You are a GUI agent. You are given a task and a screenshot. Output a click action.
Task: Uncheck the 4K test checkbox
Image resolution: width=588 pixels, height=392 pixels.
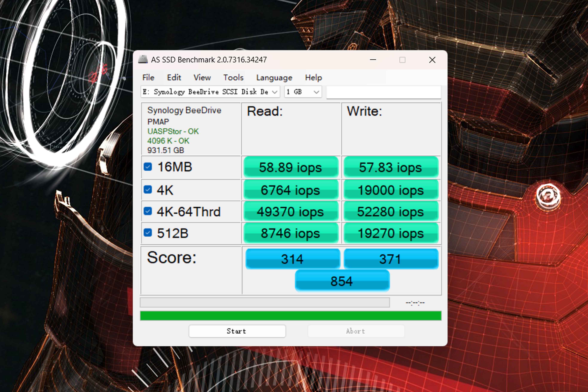tap(148, 189)
